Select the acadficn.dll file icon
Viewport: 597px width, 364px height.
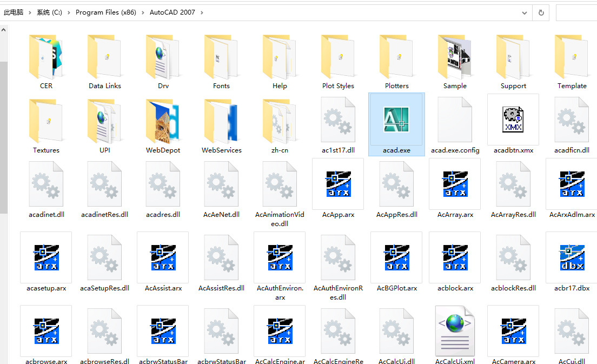tap(572, 120)
